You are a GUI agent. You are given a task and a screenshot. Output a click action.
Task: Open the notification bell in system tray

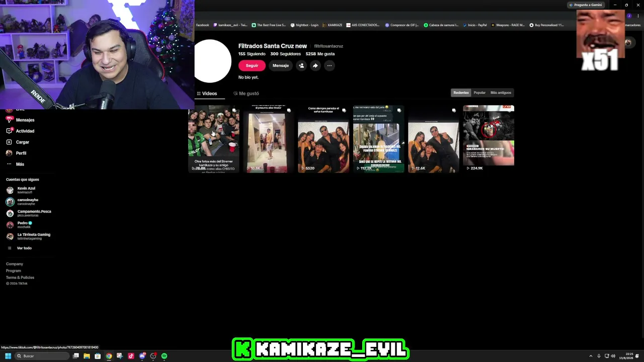[637, 356]
